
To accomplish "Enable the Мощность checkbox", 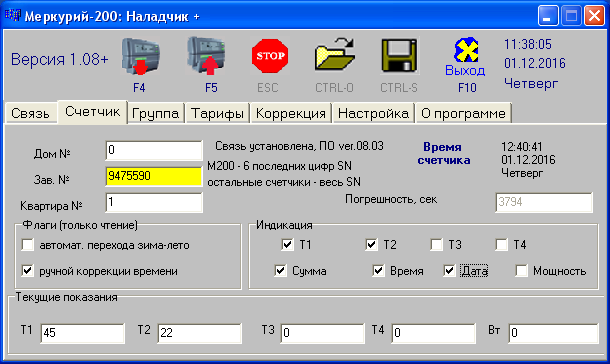I will click(x=521, y=271).
